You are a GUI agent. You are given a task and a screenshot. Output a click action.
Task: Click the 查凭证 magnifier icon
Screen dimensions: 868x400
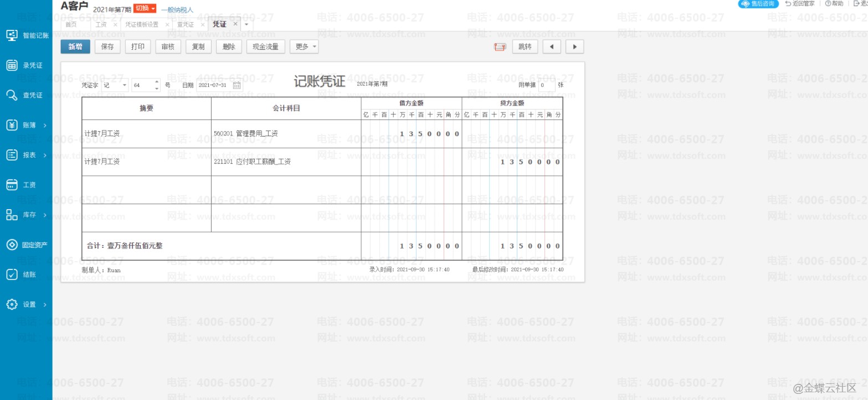pos(12,95)
